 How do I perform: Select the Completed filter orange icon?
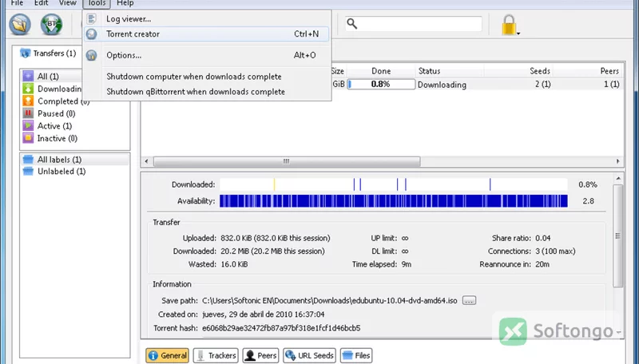click(28, 101)
